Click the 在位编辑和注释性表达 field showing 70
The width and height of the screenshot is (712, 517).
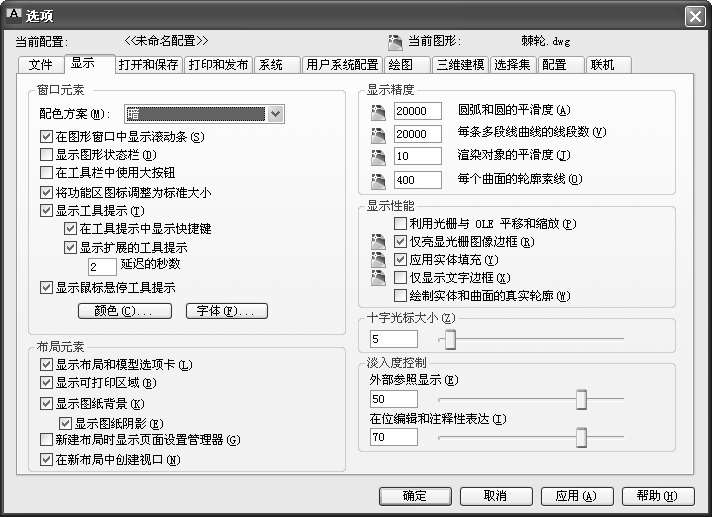pos(393,437)
